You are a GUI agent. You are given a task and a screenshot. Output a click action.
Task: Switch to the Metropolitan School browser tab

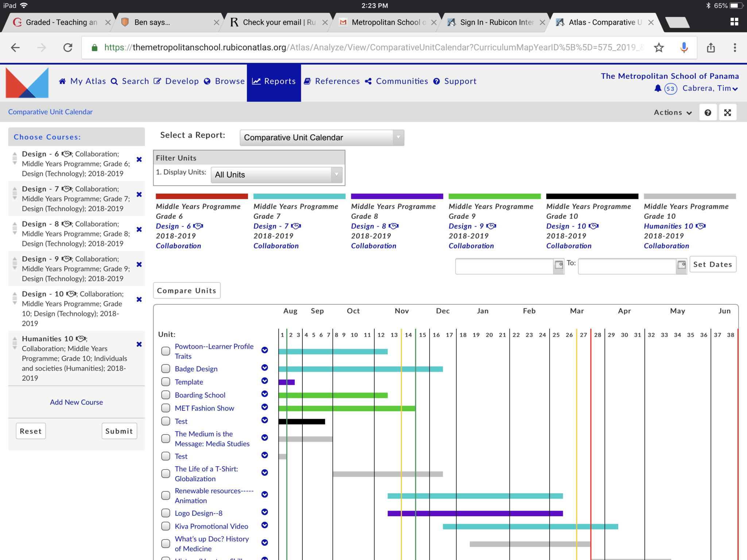[x=385, y=22]
